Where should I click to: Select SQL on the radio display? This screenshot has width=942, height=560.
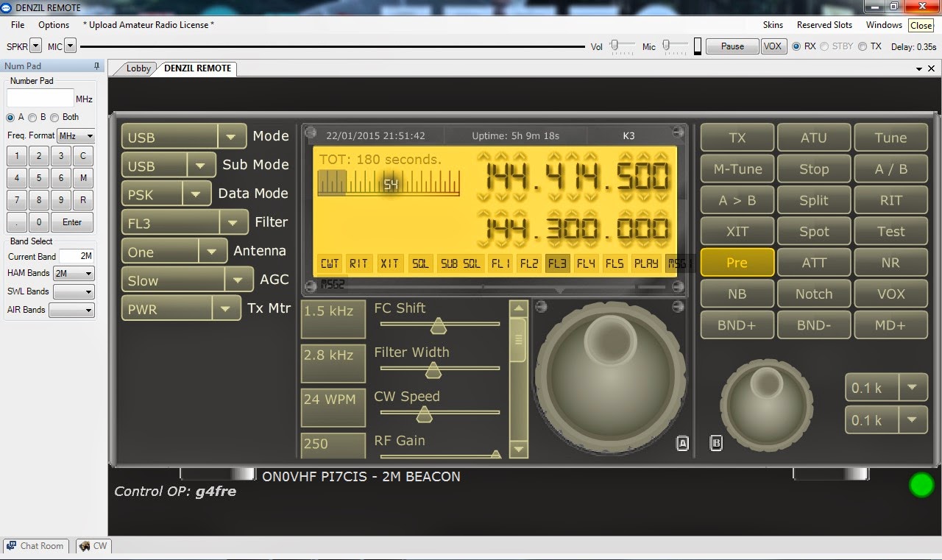420,263
